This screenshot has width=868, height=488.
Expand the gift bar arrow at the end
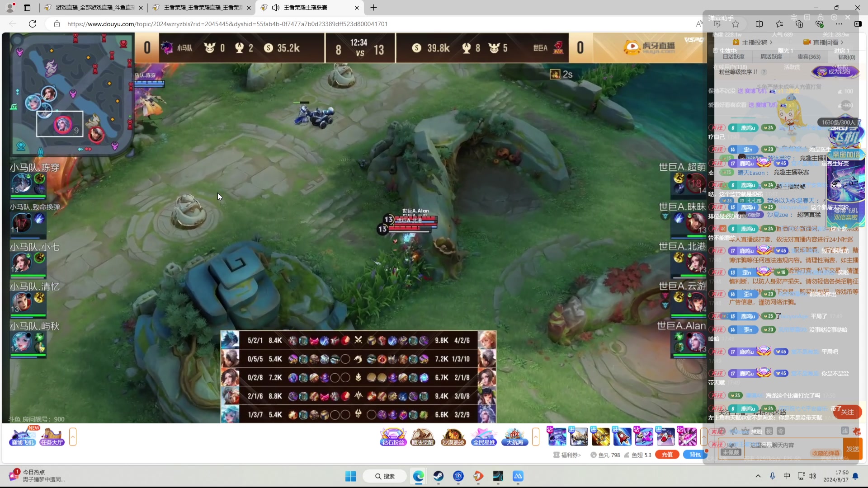(x=704, y=436)
